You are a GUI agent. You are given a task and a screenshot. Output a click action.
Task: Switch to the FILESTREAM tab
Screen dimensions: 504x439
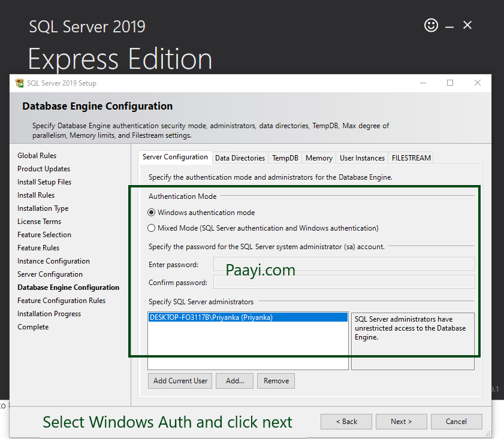[x=411, y=158]
